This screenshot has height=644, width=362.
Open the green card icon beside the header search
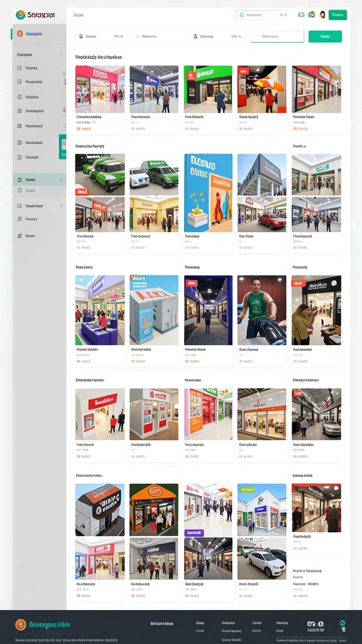302,15
